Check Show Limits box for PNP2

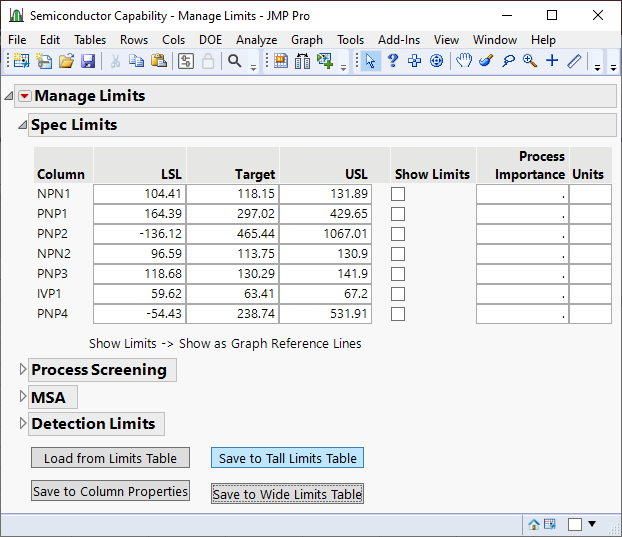(398, 234)
